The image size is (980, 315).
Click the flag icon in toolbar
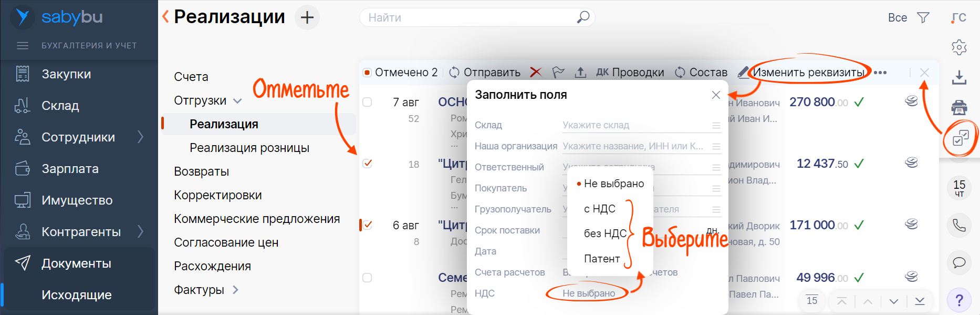click(x=558, y=72)
